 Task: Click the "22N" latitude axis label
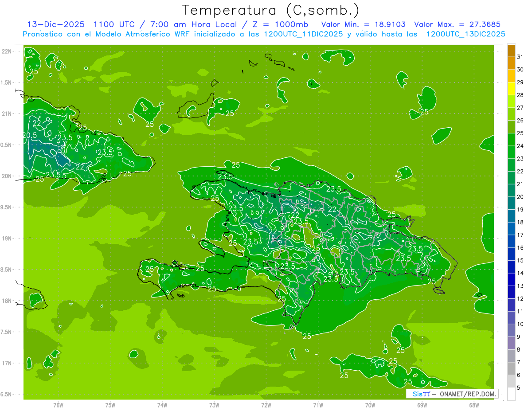click(7, 51)
